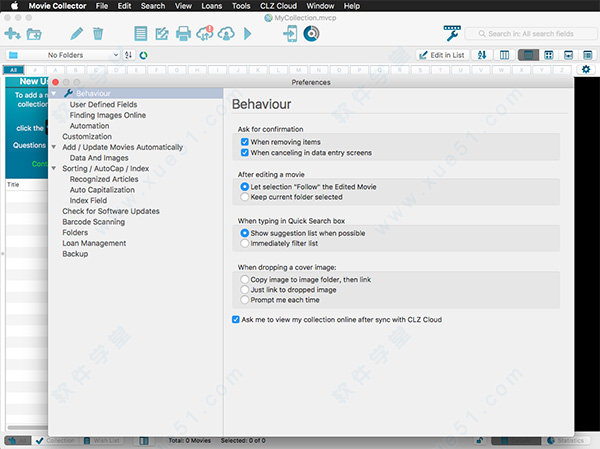Select 'Loan Management' preference
This screenshot has width=600, height=449.
pyautogui.click(x=94, y=243)
